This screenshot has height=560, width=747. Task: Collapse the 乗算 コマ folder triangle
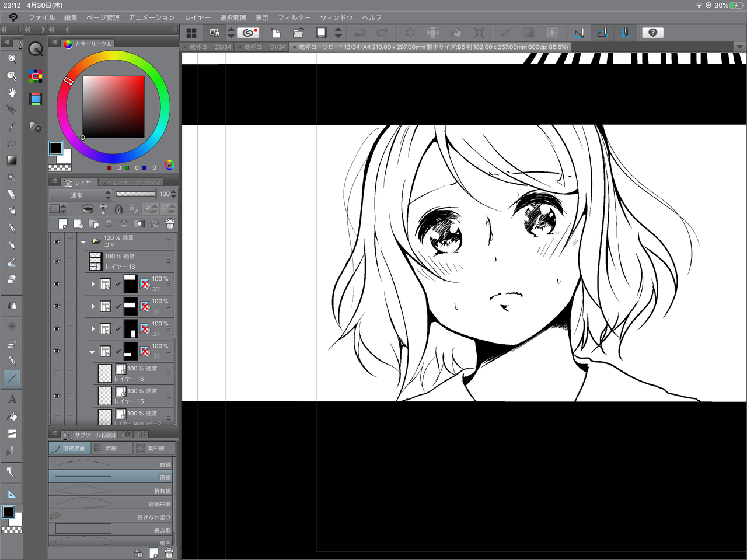[83, 242]
